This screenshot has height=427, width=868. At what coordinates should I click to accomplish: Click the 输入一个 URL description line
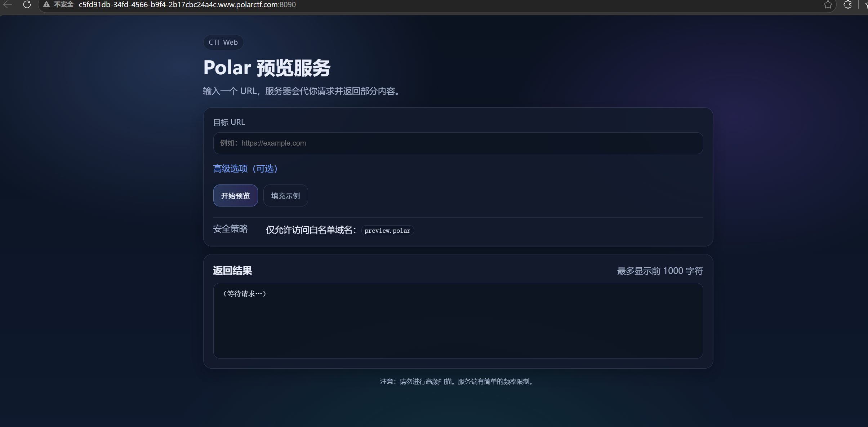(x=302, y=91)
